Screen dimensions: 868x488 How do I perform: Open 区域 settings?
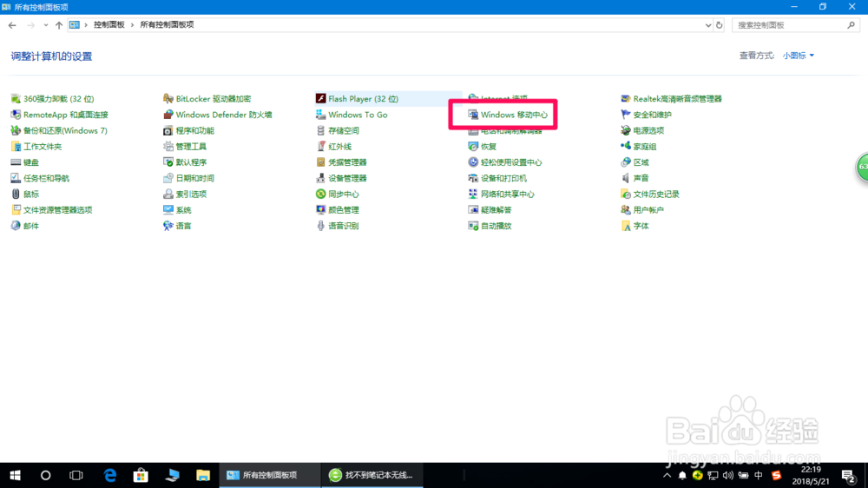[x=635, y=162]
